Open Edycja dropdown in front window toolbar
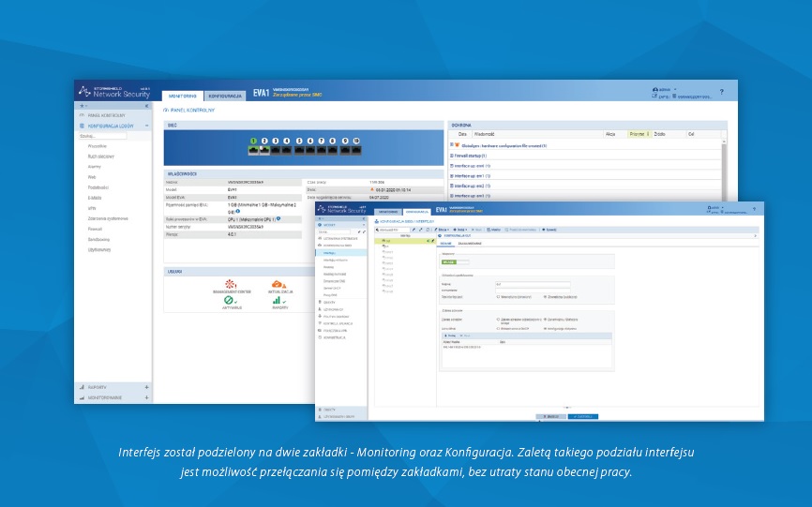The width and height of the screenshot is (812, 507). tap(442, 230)
